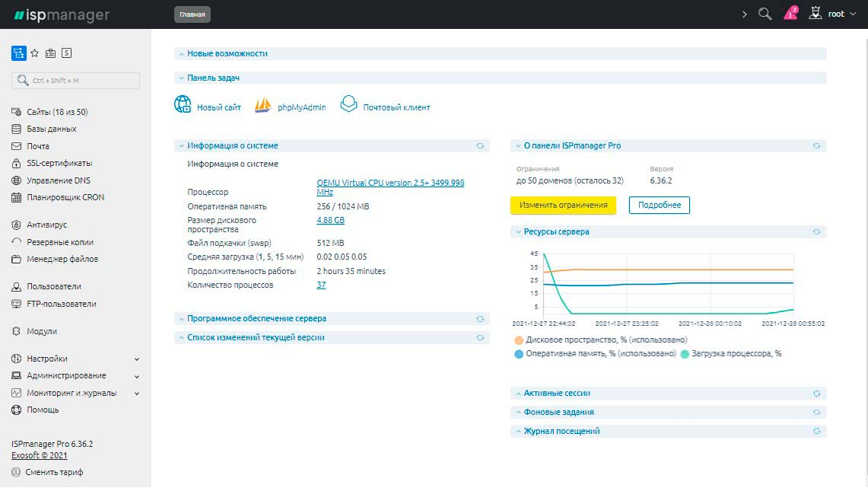Refresh the Server resources widget

pyautogui.click(x=816, y=231)
